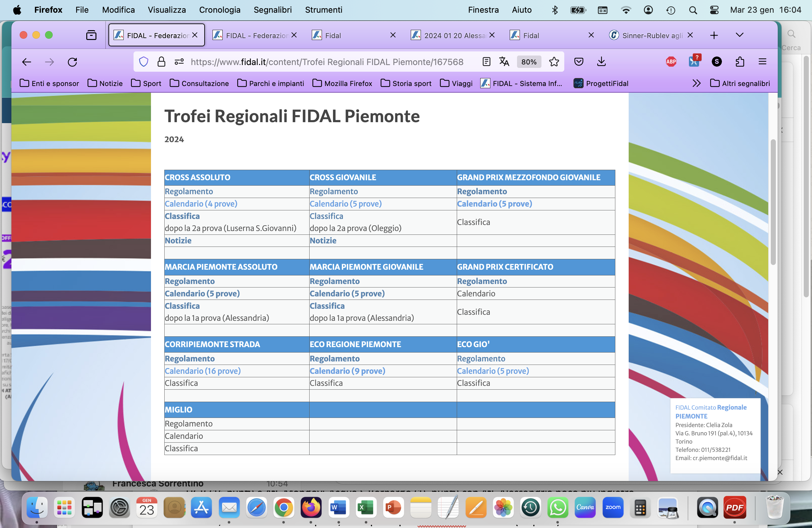This screenshot has height=528, width=812.
Task: Show more bookmarks toolbar items chevron
Action: coord(696,83)
